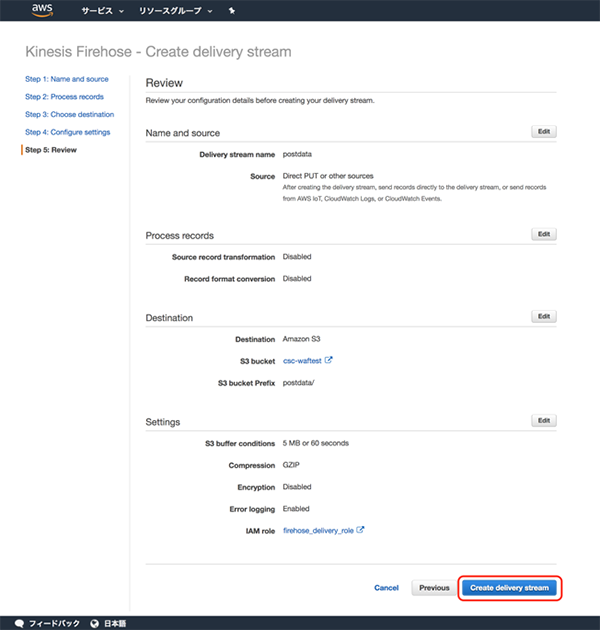Viewport: 600px width, 630px height.
Task: Click the pin shortcut icon in navbar
Action: click(x=232, y=11)
